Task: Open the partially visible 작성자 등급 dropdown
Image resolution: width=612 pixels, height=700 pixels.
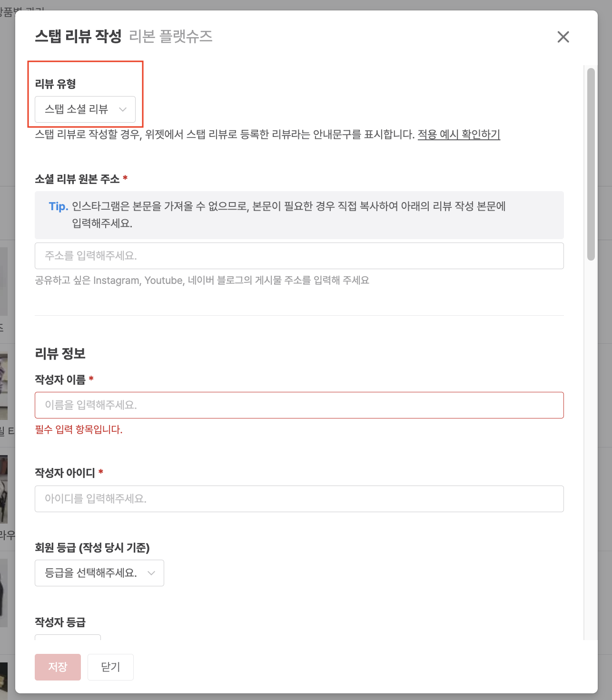Action: click(x=68, y=637)
